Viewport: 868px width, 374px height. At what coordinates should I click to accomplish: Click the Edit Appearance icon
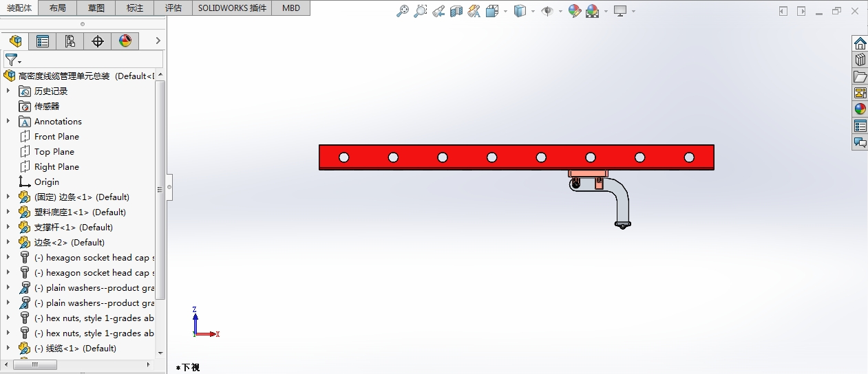coord(575,11)
